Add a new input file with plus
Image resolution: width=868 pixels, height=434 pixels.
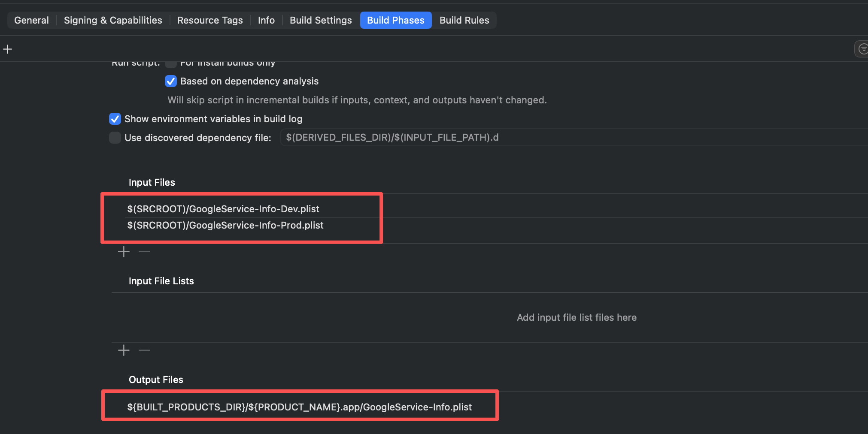(124, 252)
